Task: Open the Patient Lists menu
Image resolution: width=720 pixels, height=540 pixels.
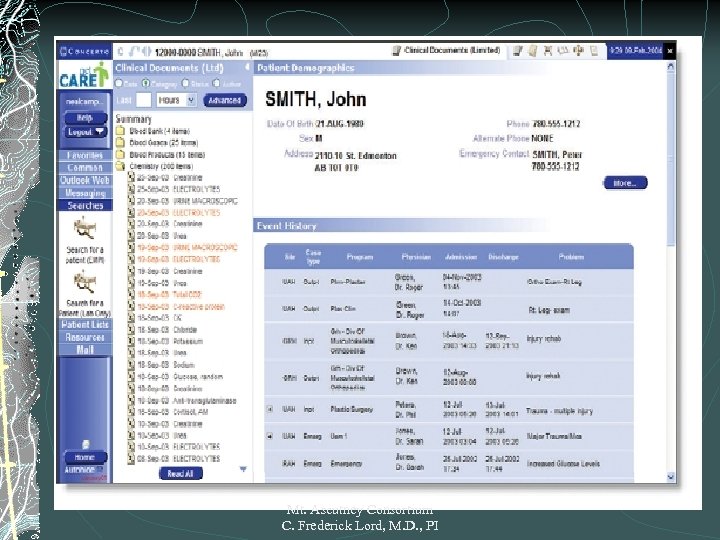Action: coord(85,325)
